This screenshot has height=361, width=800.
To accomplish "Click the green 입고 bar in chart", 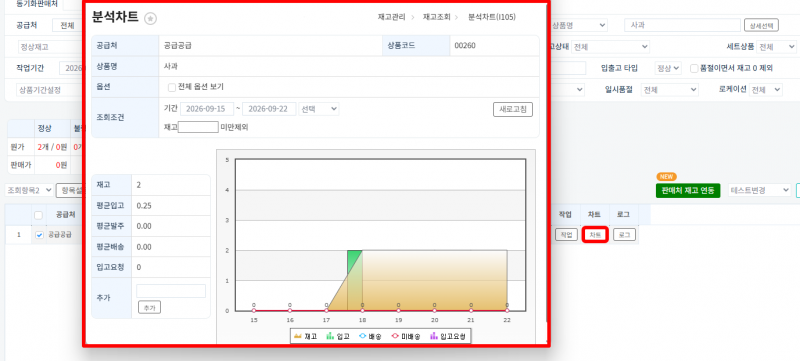I will pyautogui.click(x=355, y=279).
